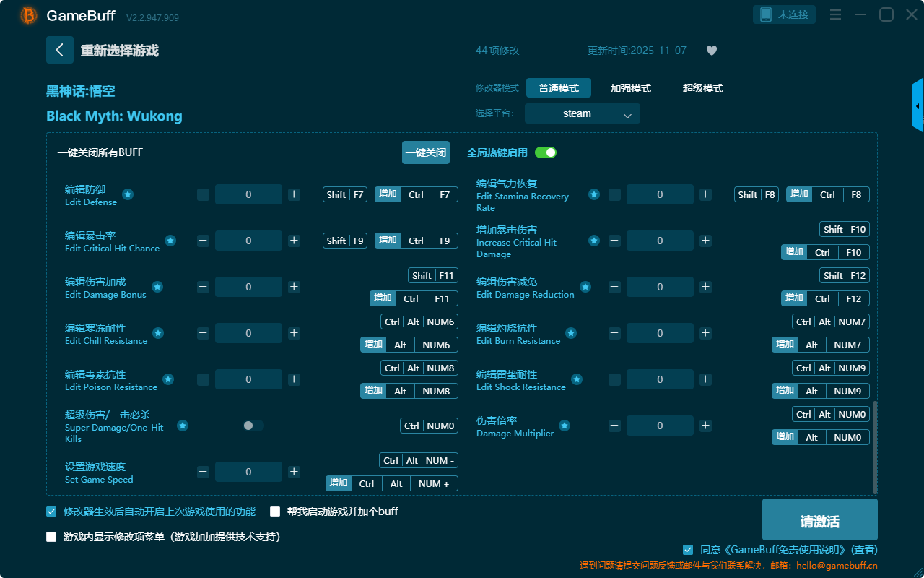924x578 pixels.
Task: Click the plus icon for Edit Critical Hit Chance
Action: (294, 241)
